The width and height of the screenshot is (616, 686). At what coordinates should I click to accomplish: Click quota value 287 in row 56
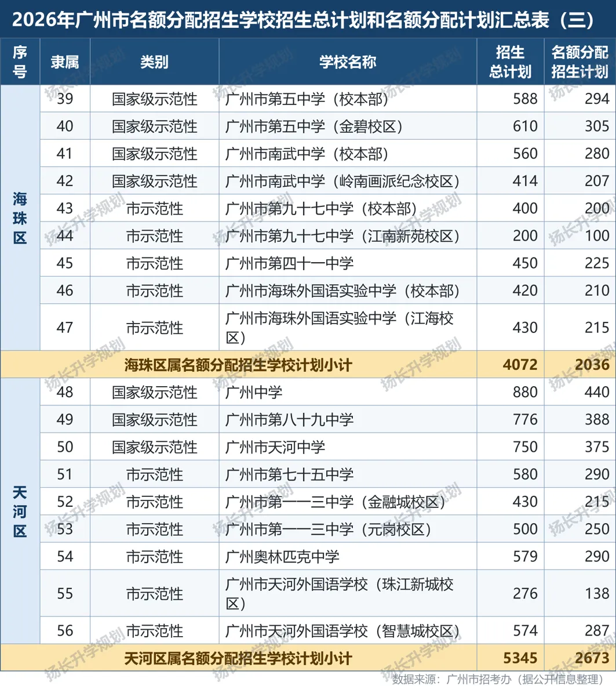(597, 631)
